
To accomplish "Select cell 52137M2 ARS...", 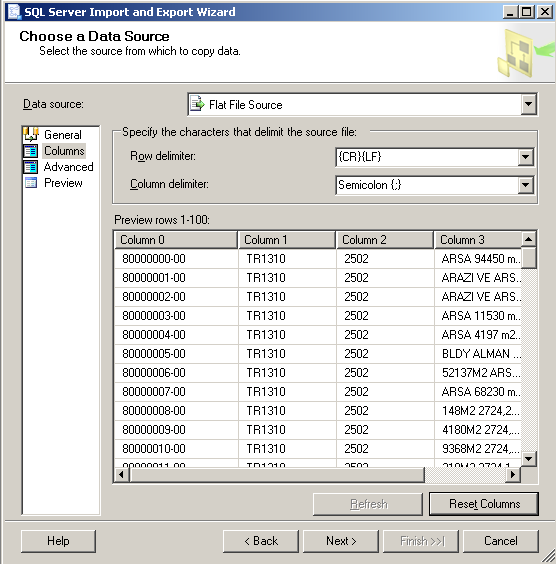I will pos(478,373).
